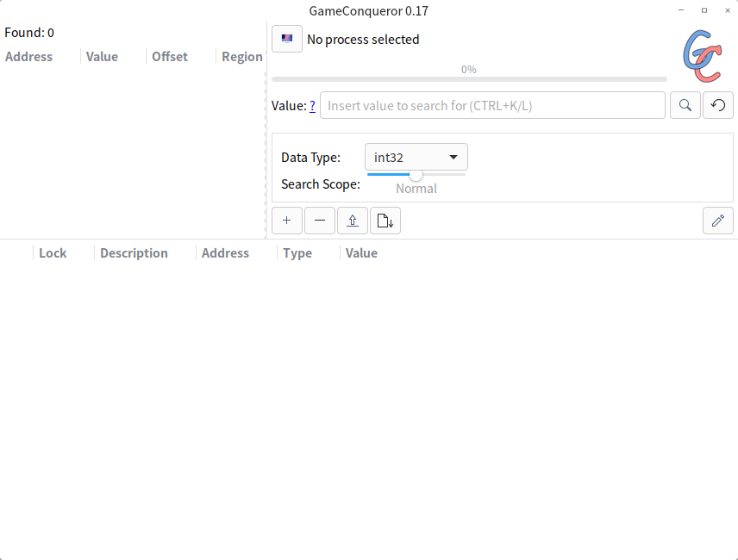Click the GameConqueror GC logo

pos(703,56)
